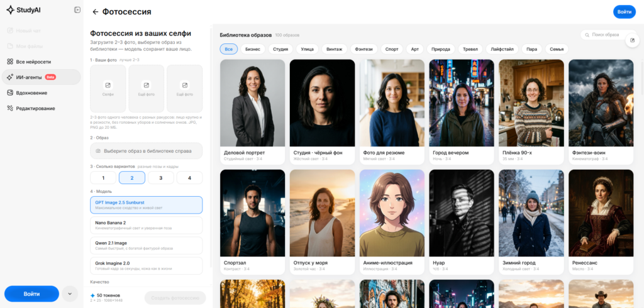Pick the Отпуск у моря thumbnail

coord(323,213)
